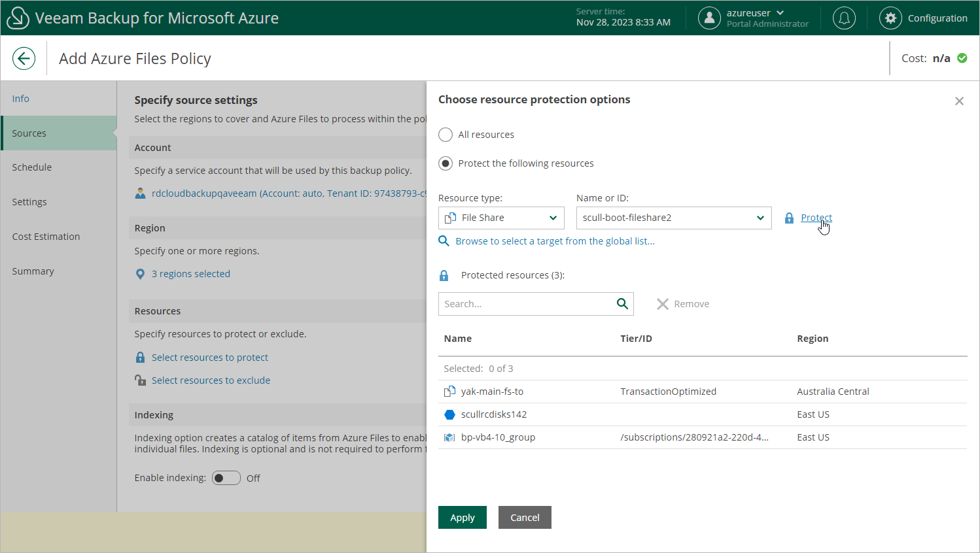Image resolution: width=980 pixels, height=553 pixels.
Task: Click the Configuration label
Action: point(937,18)
